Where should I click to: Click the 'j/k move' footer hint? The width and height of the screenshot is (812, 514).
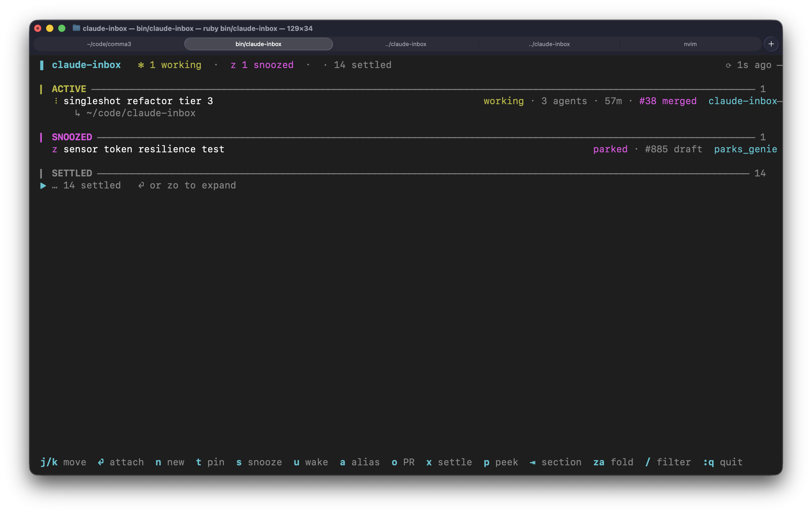pos(63,462)
